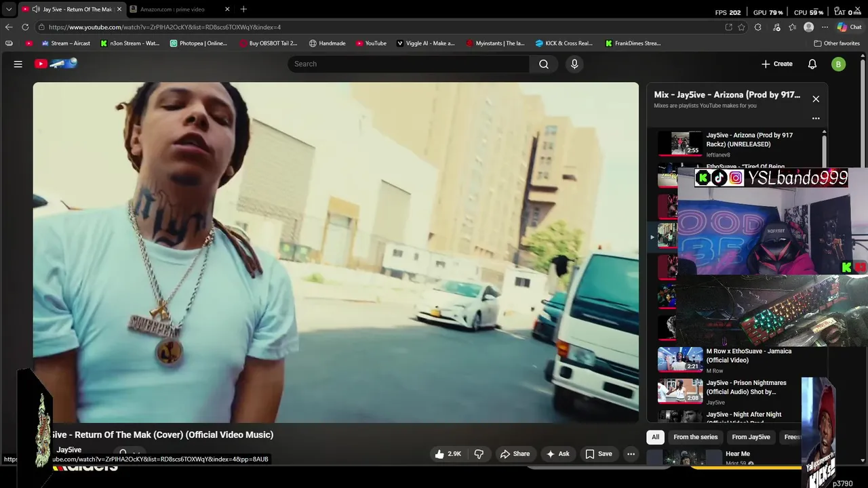The image size is (868, 488).
Task: Open the Hear Me recommended video
Action: (738, 453)
